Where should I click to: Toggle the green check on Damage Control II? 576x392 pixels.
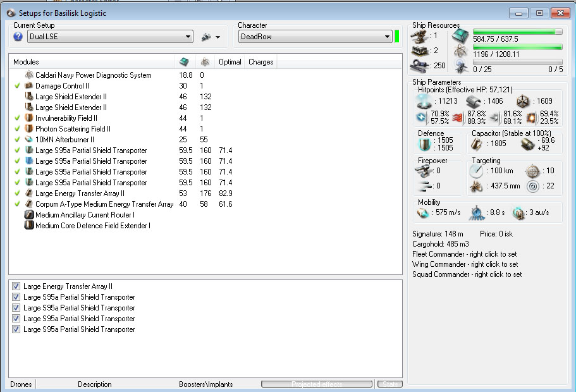[17, 86]
